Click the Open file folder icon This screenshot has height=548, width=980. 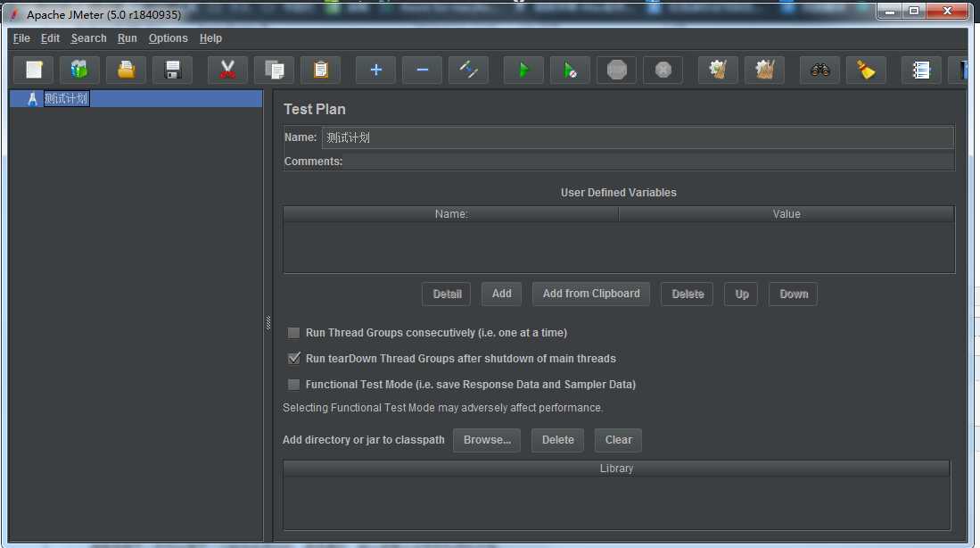[126, 70]
